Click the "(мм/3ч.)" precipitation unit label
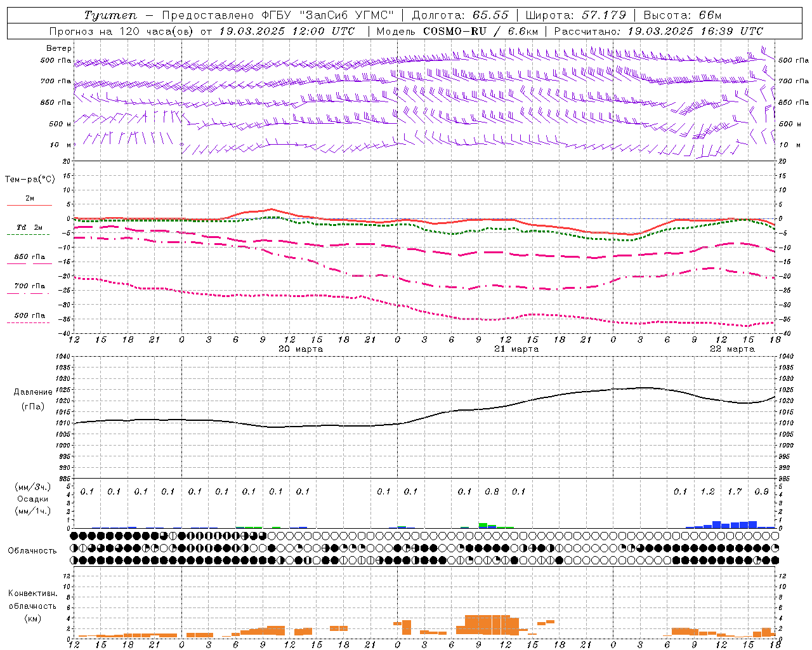Viewport: 812px width, 650px height. 33,487
